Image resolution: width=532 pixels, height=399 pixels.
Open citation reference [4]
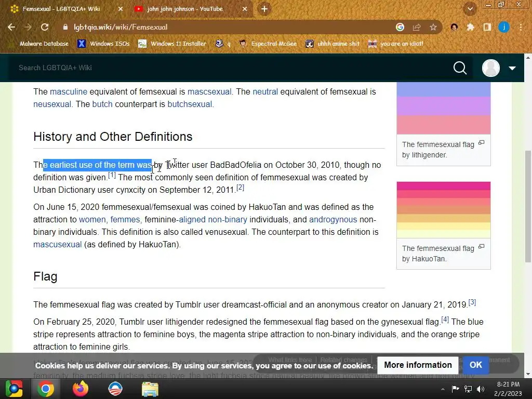[445, 320]
